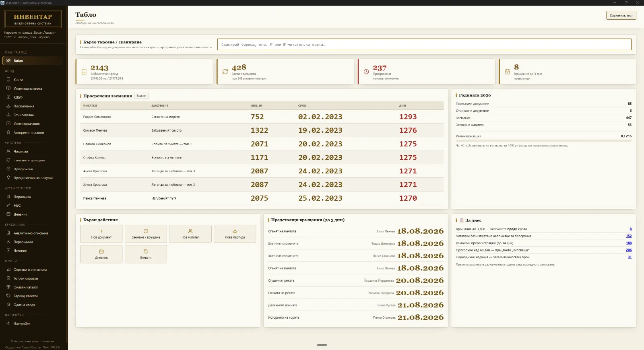Click the ЧИТАТЕЛ column header
The image size is (644, 350).
coord(90,106)
